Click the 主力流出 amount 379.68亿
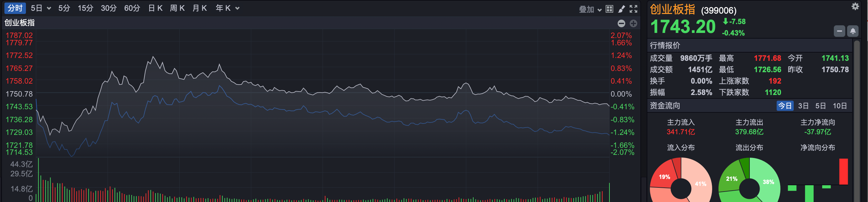The image size is (868, 202). (749, 132)
